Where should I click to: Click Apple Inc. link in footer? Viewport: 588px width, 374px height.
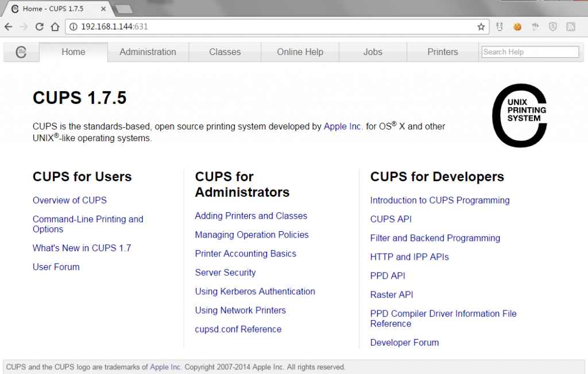pos(165,367)
